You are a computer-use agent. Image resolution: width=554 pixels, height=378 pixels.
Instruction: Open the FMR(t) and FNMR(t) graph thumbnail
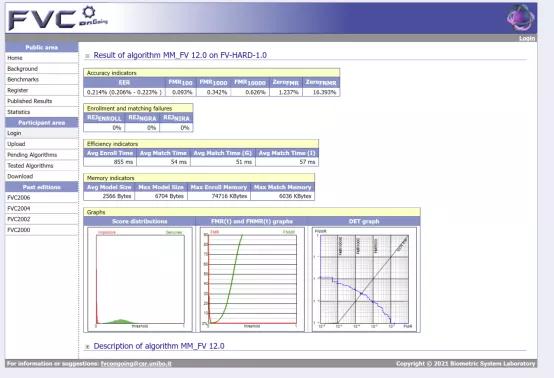tap(252, 279)
